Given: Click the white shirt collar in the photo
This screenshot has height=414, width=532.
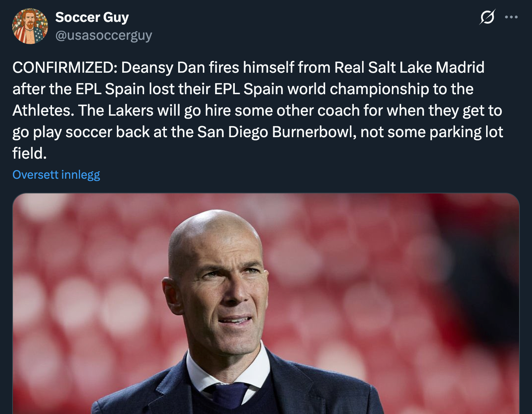Looking at the screenshot, I should 229,369.
